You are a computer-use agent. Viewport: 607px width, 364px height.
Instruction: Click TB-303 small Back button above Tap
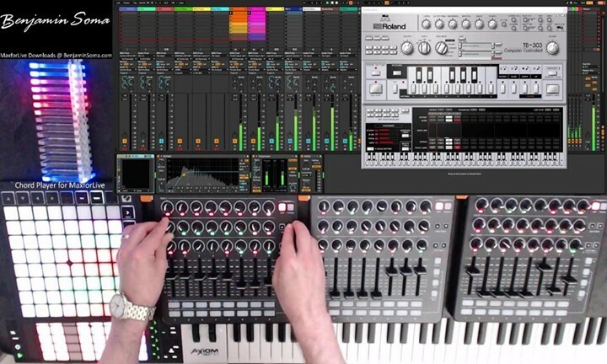(x=552, y=73)
